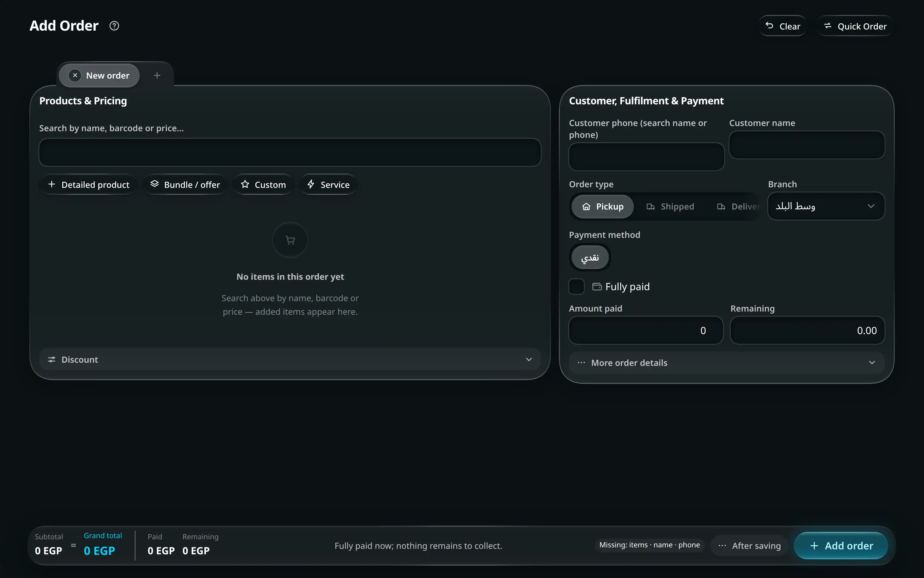Add a Custom item
This screenshot has width=924, height=578.
click(x=263, y=185)
